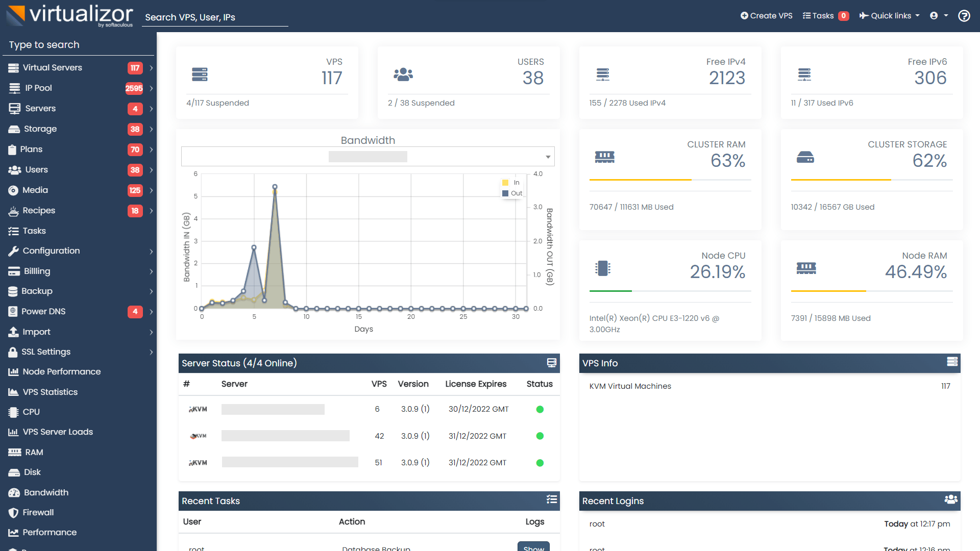Expand the Virtual Servers sidebar menu
The image size is (980, 551).
52,67
